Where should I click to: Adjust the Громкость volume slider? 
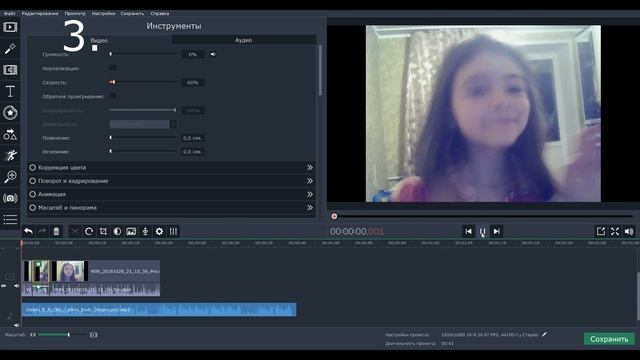143,54
